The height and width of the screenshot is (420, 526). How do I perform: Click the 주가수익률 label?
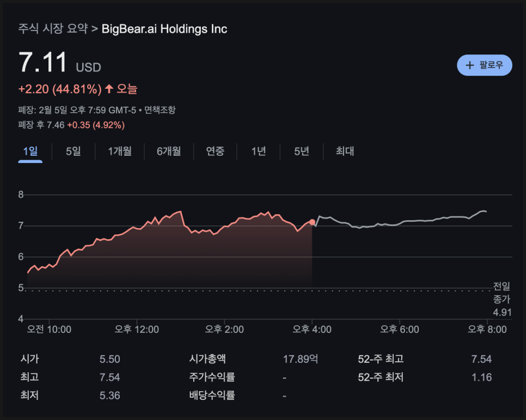point(212,377)
